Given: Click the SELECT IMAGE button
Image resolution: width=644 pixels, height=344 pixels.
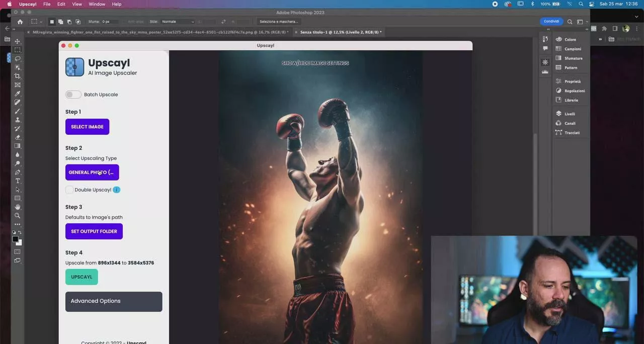Looking at the screenshot, I should coord(87,127).
